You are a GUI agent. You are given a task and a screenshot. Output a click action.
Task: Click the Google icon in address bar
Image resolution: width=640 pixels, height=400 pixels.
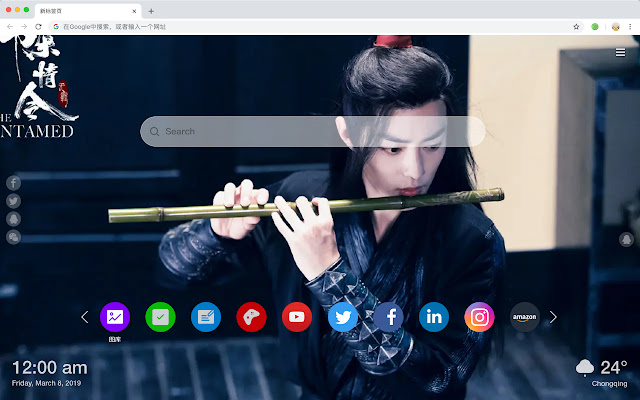pos(56,27)
